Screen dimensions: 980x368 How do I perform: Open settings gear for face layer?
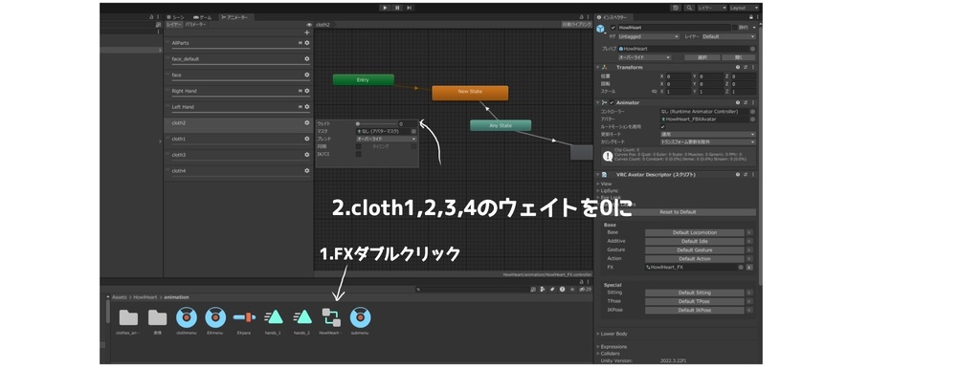tap(307, 75)
